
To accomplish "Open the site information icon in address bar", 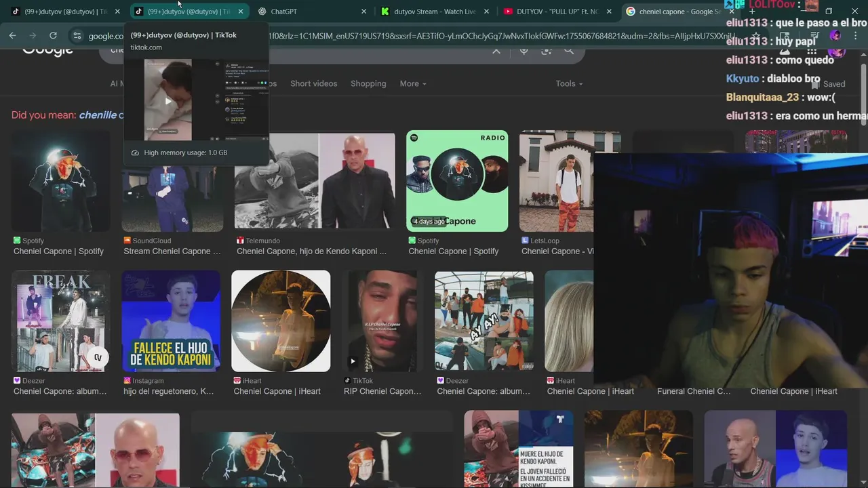I will pos(77,36).
